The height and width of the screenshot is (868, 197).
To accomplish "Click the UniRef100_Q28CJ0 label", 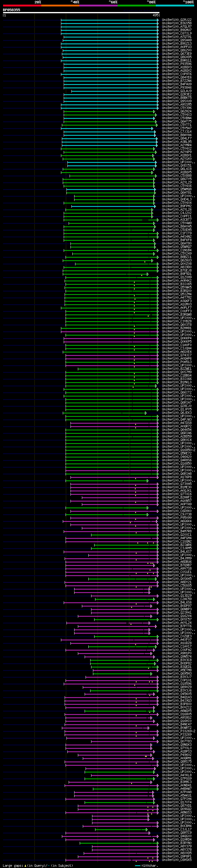I will pos(177,406).
